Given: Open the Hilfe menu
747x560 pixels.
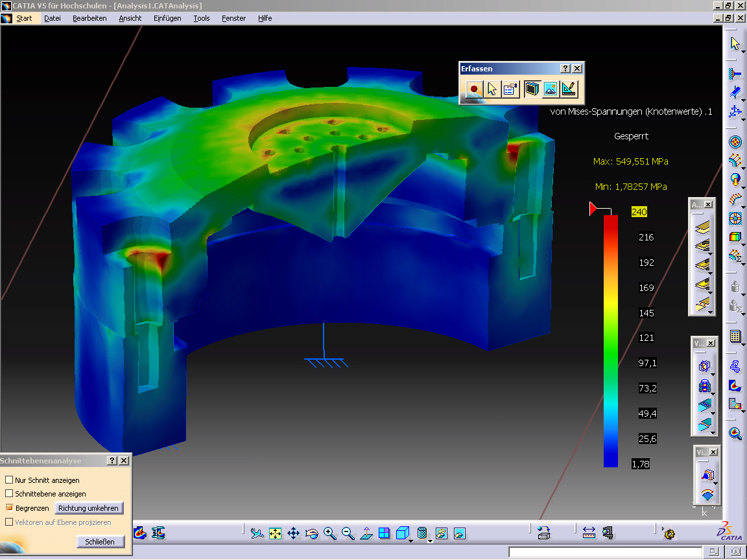Looking at the screenshot, I should coord(265,18).
